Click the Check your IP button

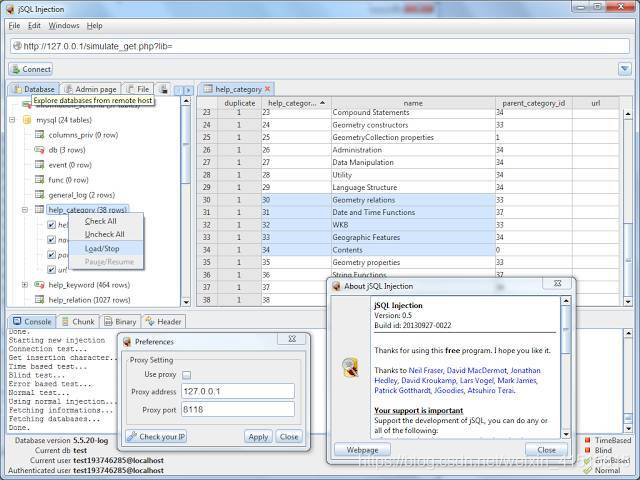tap(156, 437)
